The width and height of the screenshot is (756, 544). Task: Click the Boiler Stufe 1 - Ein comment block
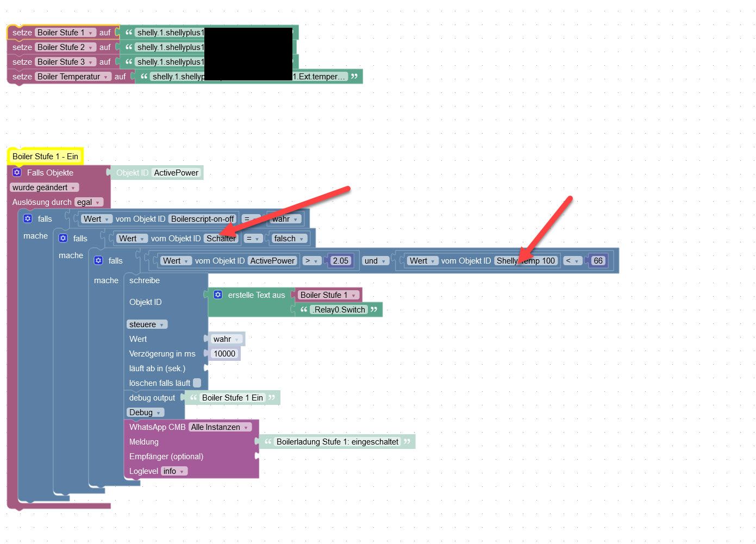point(45,157)
